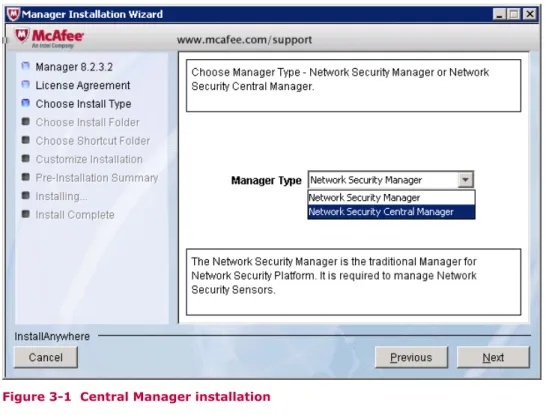Viewport: 546px width, 415px height.
Task: Click Figure 3-1 Central Manager installation caption
Action: [136, 397]
